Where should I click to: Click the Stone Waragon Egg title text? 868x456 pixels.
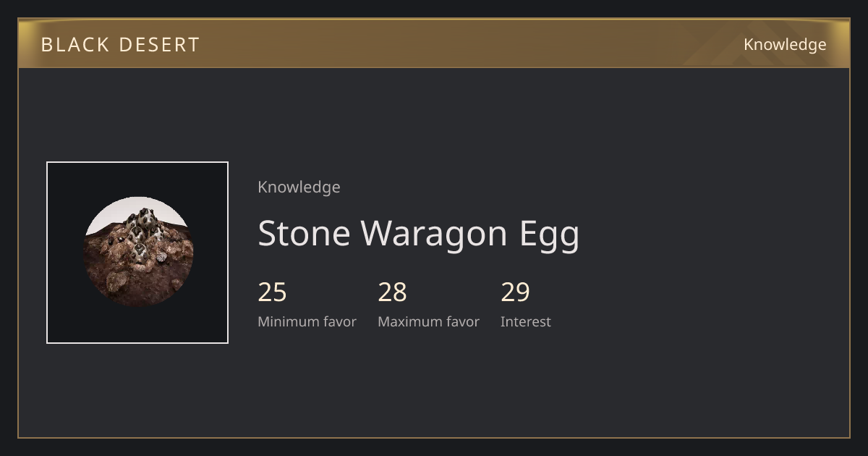[x=419, y=234]
